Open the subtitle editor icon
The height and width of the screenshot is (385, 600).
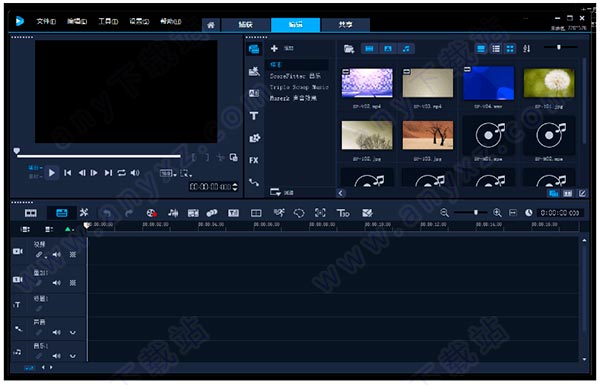click(x=233, y=213)
